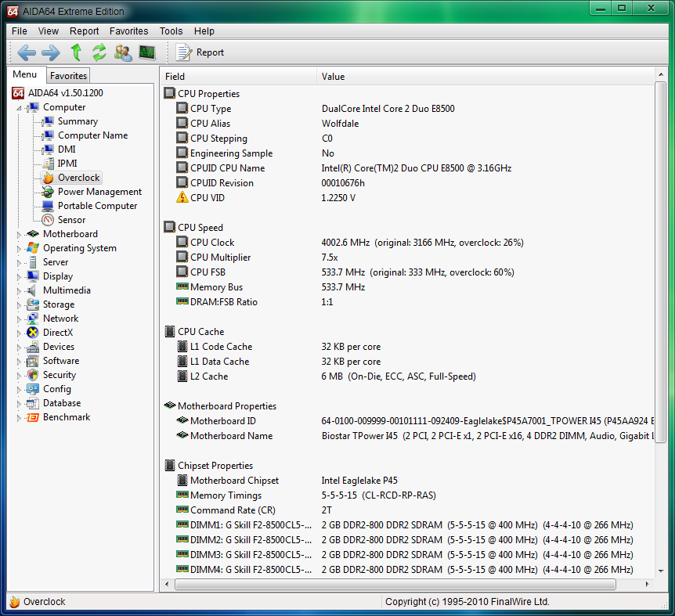Expand the Storage tree node
This screenshot has height=616, width=675.
click(19, 305)
